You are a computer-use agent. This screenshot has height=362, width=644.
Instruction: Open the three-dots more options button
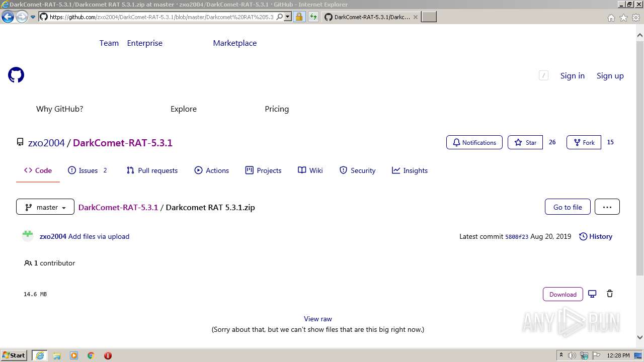click(x=607, y=207)
